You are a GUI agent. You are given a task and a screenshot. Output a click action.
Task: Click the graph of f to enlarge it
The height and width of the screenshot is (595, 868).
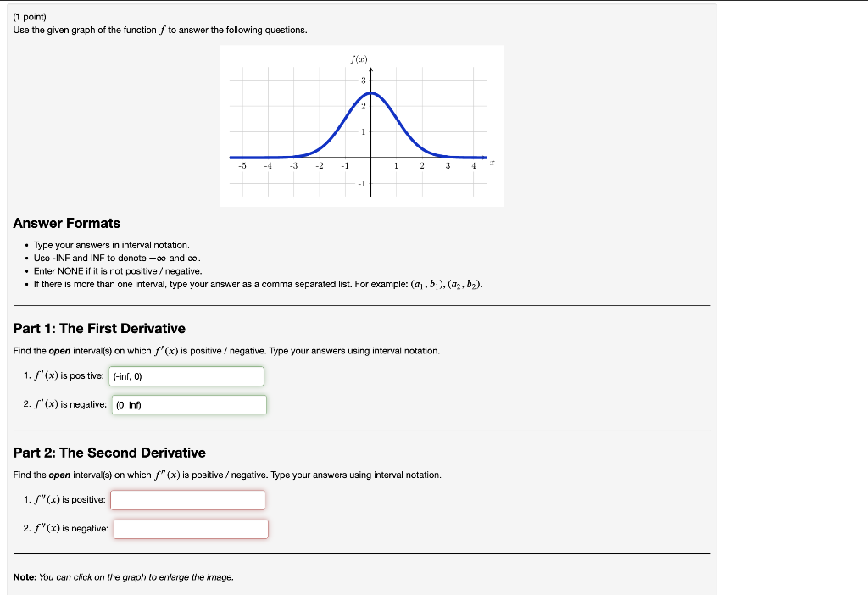[x=362, y=125]
